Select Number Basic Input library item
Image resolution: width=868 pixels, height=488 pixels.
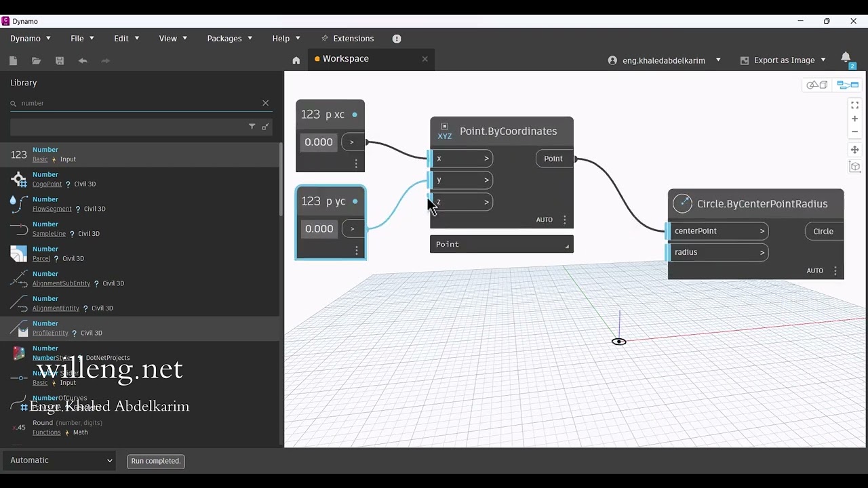coord(140,155)
